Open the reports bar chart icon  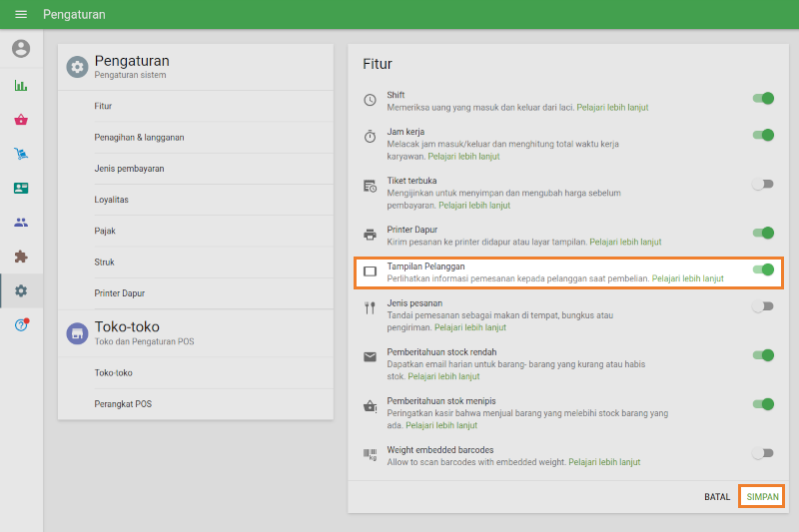tap(21, 86)
